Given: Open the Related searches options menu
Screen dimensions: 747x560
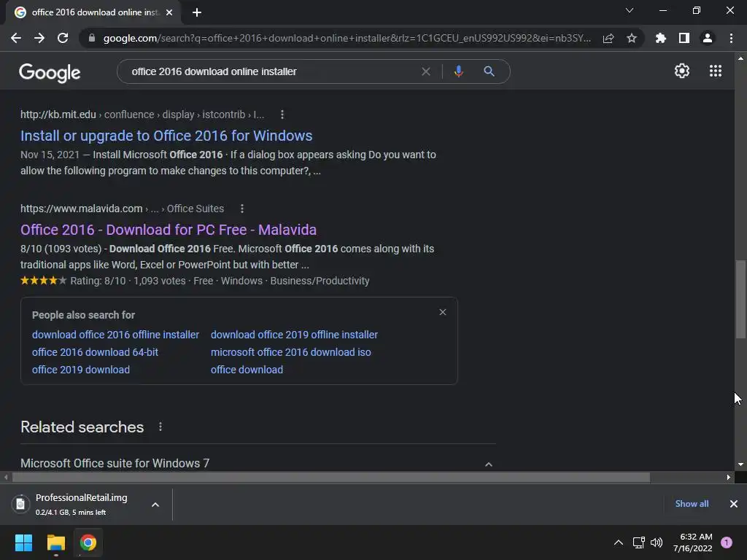Looking at the screenshot, I should coord(160,427).
